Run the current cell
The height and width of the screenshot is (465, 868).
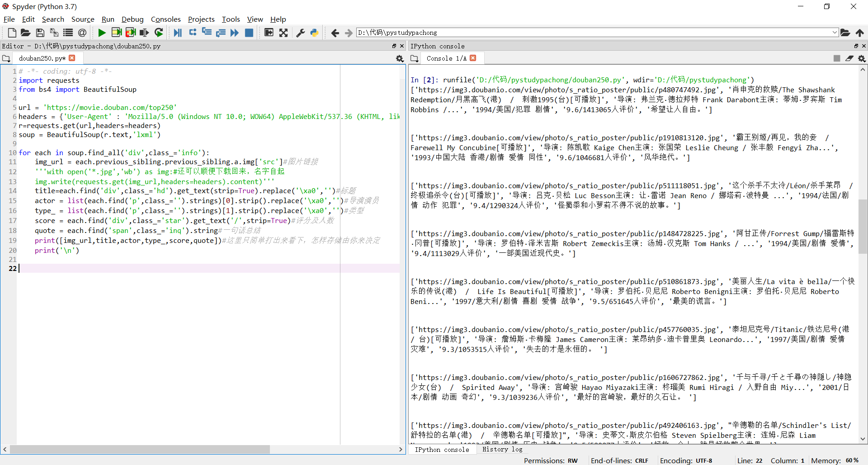(x=117, y=33)
